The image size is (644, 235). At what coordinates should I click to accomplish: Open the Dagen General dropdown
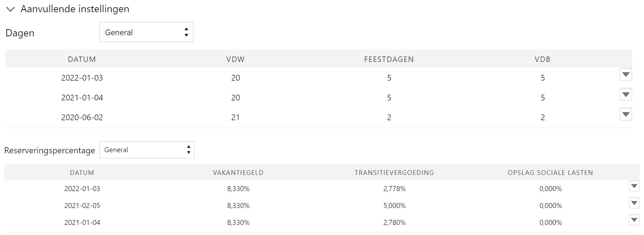146,32
